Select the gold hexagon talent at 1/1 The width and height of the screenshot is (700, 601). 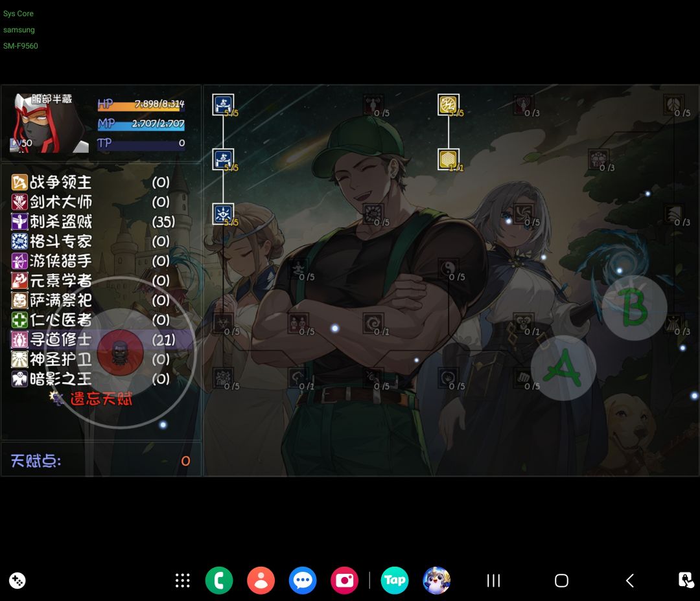449,159
